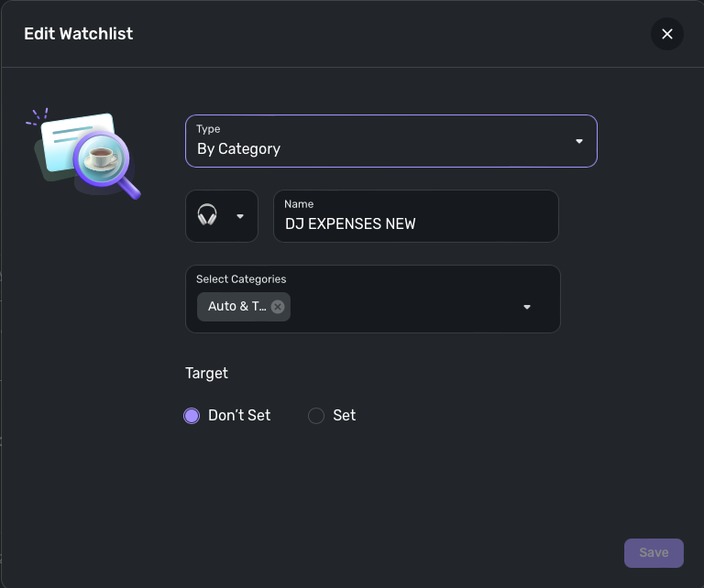This screenshot has width=704, height=588.
Task: Click the Type field caret arrow
Action: [579, 141]
